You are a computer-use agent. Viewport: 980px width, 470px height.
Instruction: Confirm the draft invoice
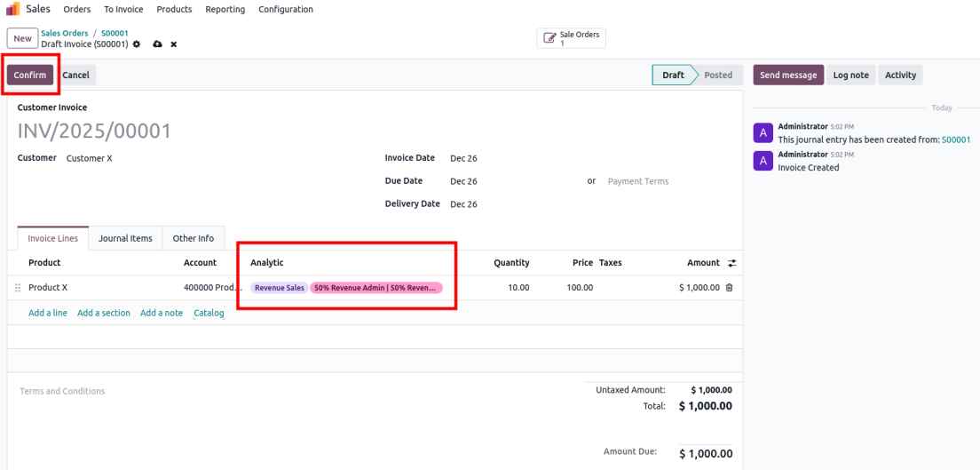point(30,76)
